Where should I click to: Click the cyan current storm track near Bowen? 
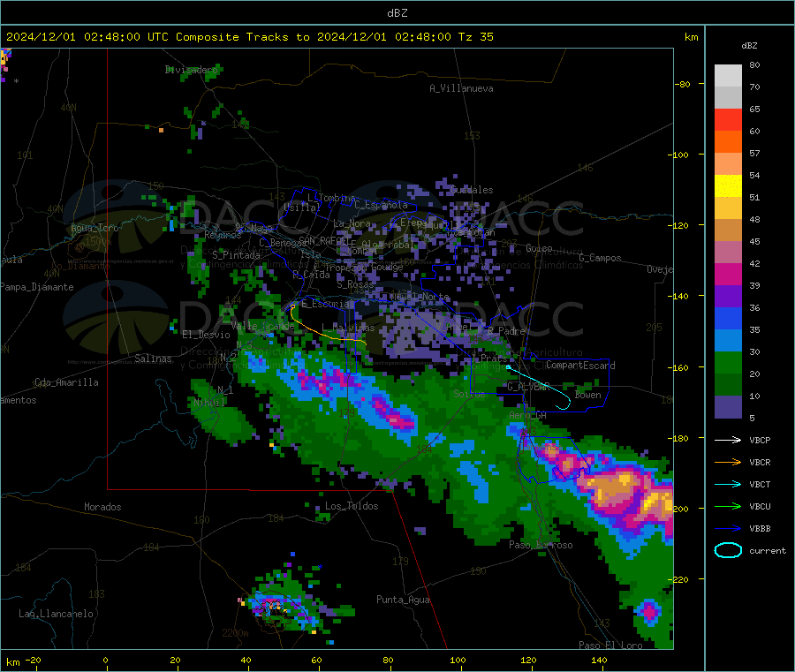541,385
